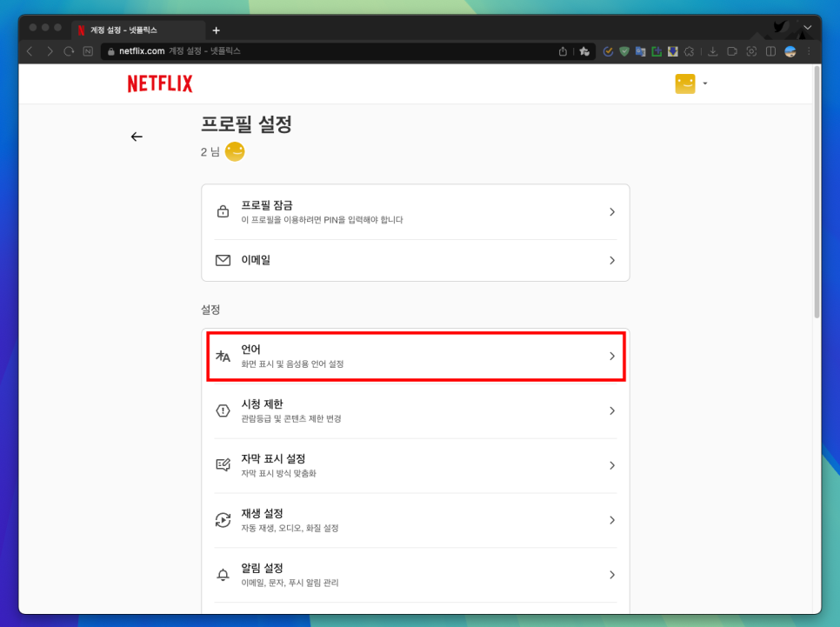Viewport: 840px width, 627px height.
Task: Click the green shield extension icon
Action: pos(624,51)
